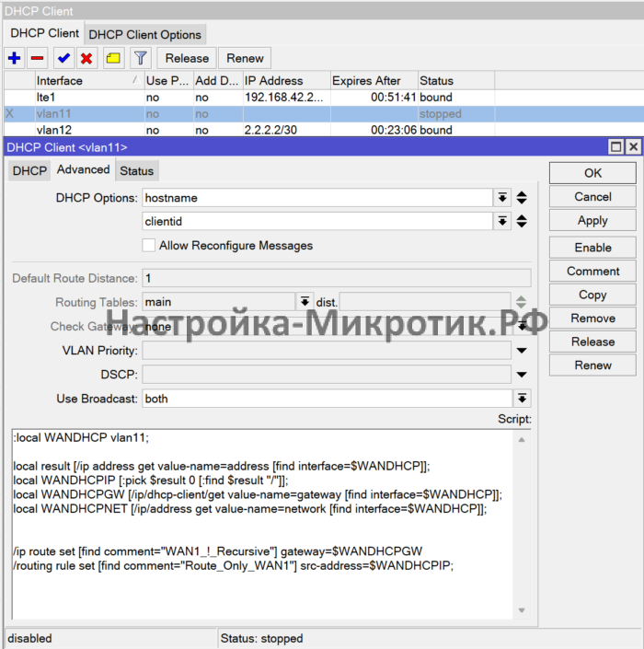Image resolution: width=644 pixels, height=649 pixels.
Task: Open clientid DHCP option dropdown
Action: (502, 222)
